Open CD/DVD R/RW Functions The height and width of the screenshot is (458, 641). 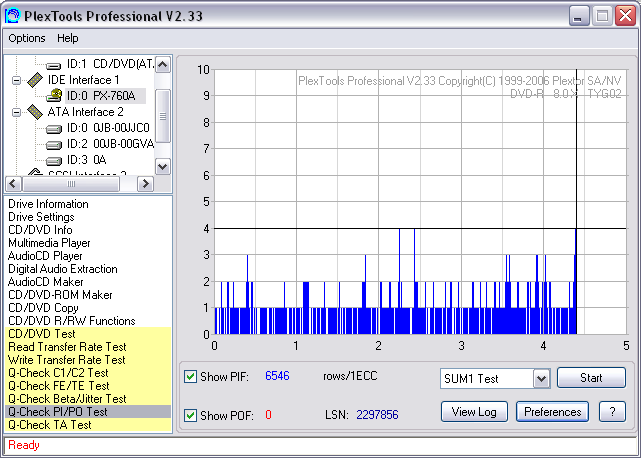(72, 321)
